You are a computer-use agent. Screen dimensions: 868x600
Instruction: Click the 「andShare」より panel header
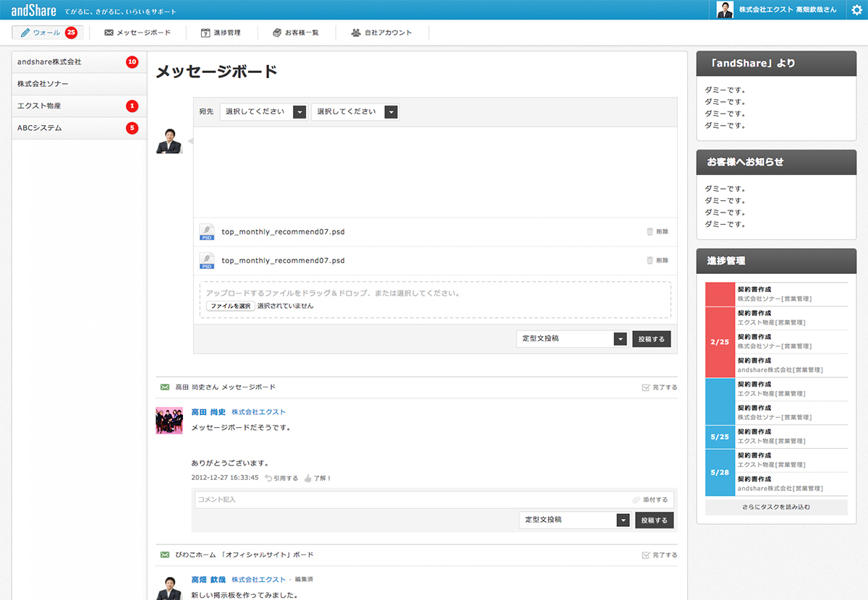[776, 64]
